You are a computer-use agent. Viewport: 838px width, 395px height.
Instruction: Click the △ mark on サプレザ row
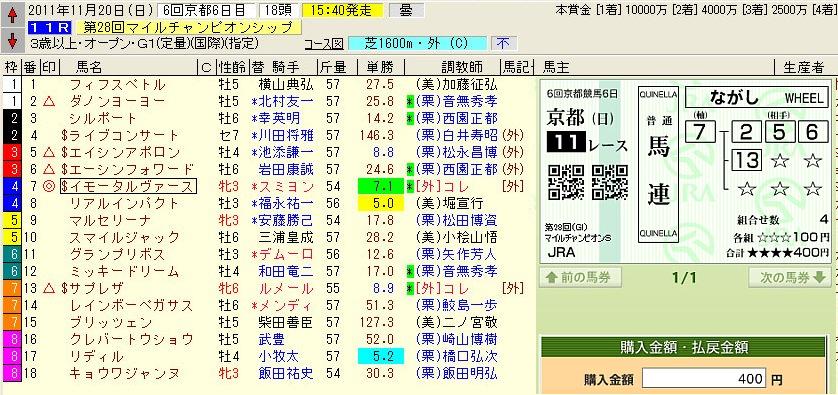[50, 288]
